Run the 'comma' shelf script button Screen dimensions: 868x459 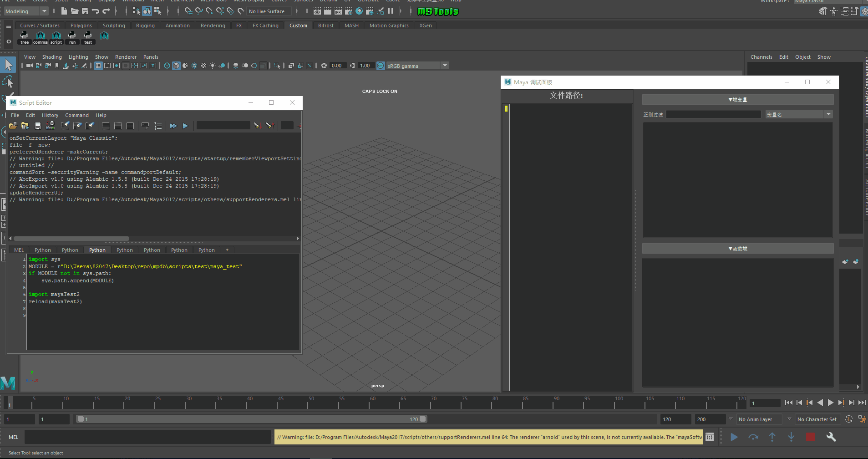pyautogui.click(x=40, y=38)
